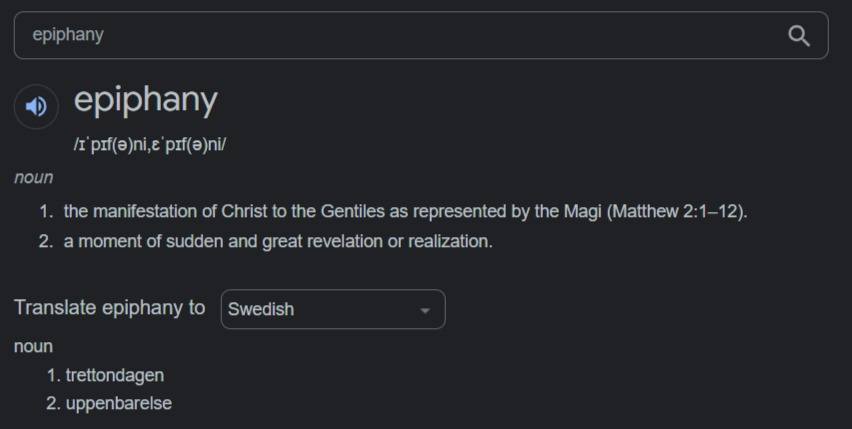Click the large epiphany headword

tap(145, 100)
